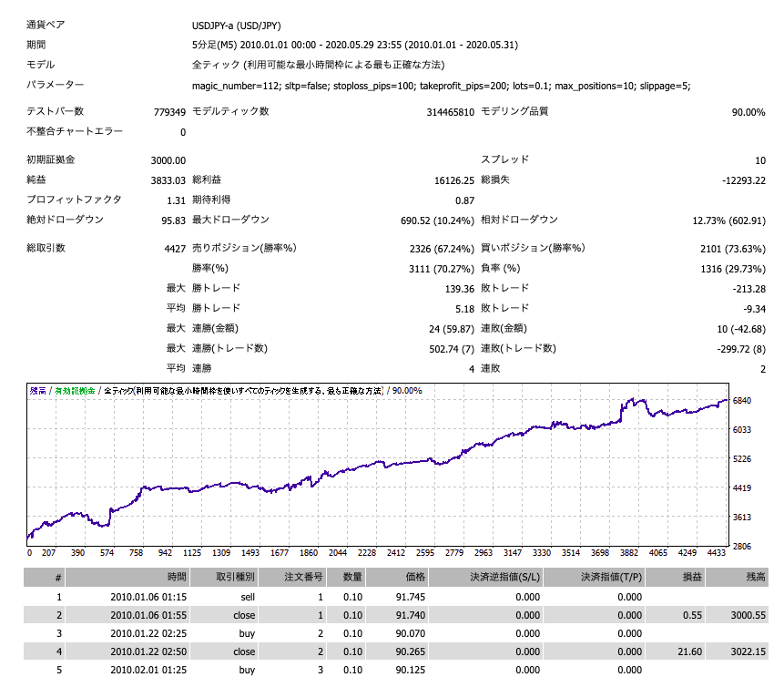Screen dimensions: 784x677
Task: Click the model tick count 314465810
Action: (450, 112)
